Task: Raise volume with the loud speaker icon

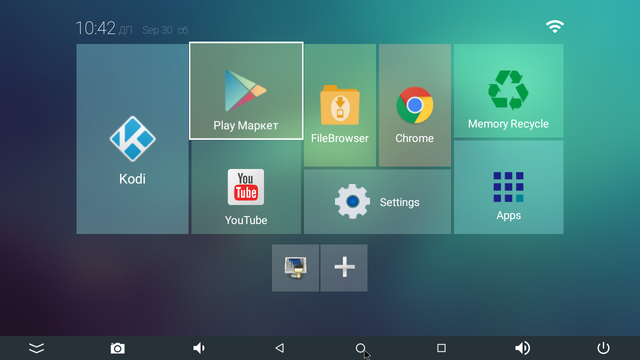Action: (522, 348)
